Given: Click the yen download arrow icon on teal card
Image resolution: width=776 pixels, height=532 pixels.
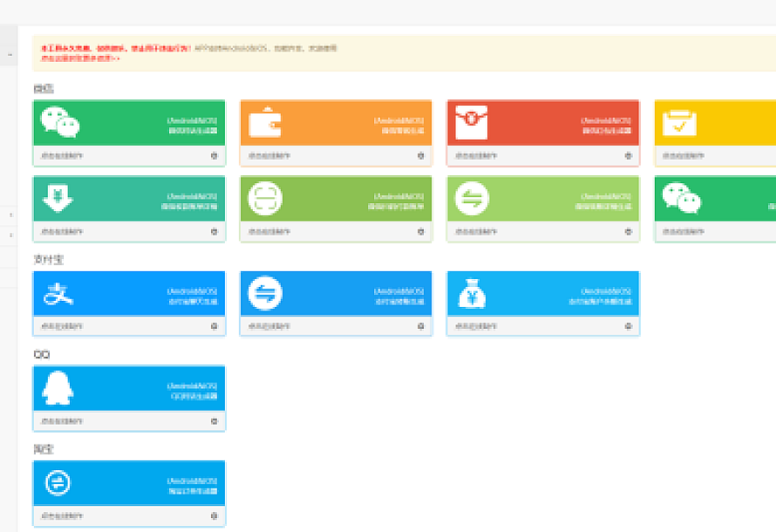Looking at the screenshot, I should [58, 199].
